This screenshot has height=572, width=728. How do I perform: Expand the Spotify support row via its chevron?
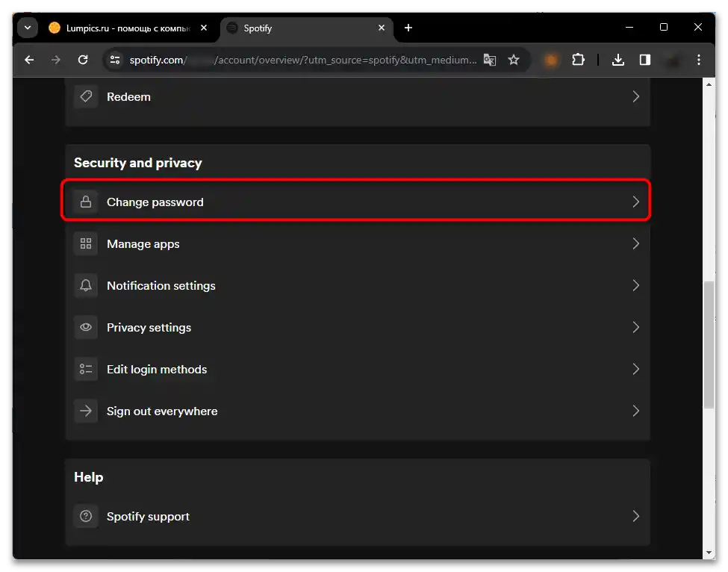click(x=635, y=516)
